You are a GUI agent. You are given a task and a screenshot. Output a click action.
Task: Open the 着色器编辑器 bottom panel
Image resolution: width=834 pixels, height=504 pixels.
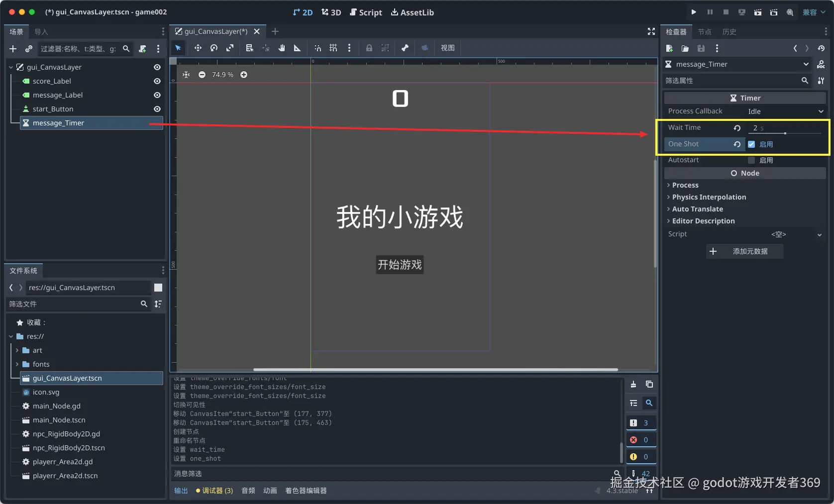tap(306, 491)
